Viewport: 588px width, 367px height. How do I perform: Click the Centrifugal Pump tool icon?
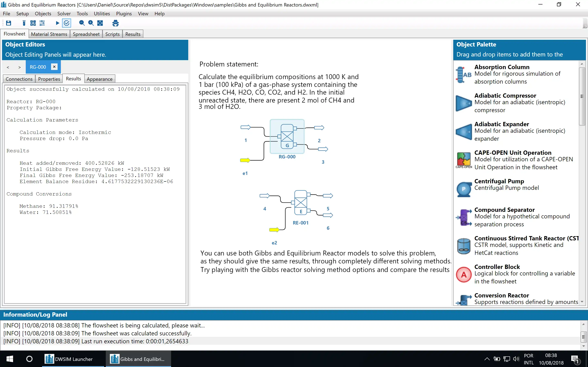[463, 187]
